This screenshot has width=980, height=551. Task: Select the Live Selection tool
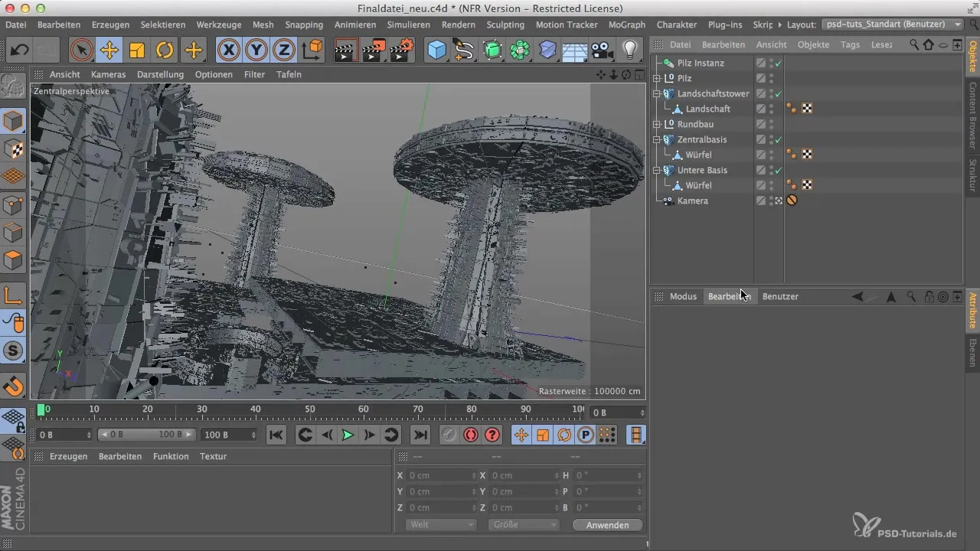[x=81, y=51]
